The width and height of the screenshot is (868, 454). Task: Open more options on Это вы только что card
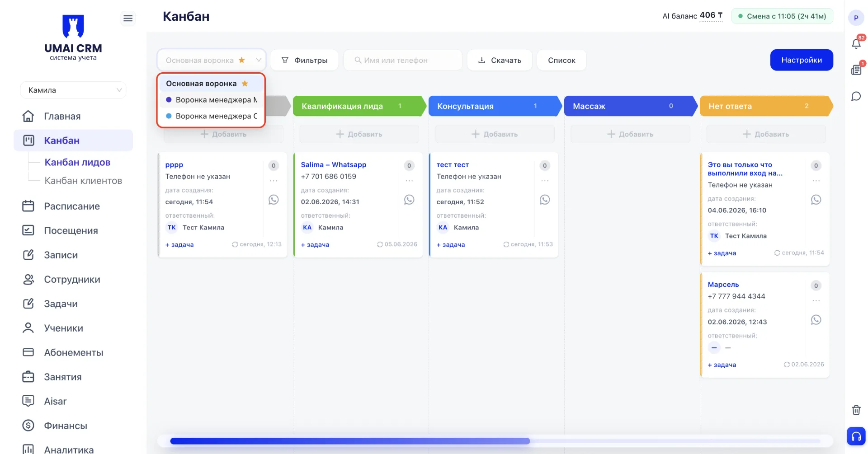tap(816, 181)
